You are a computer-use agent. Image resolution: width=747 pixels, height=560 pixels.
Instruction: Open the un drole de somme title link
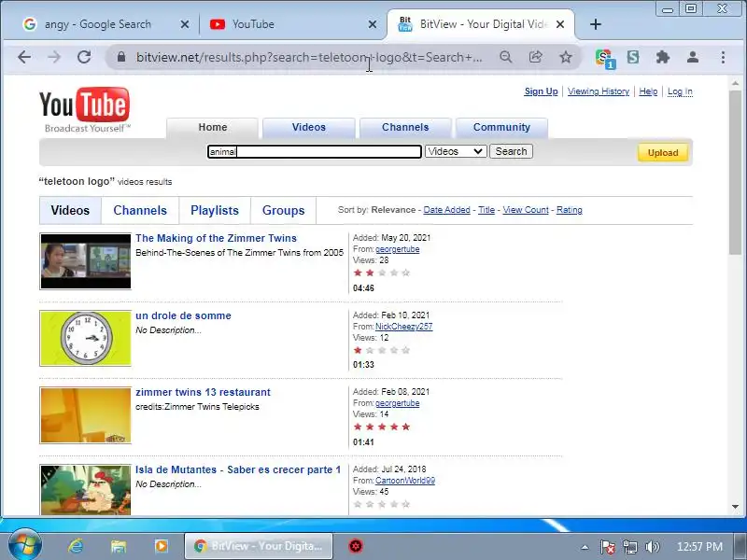click(x=183, y=315)
